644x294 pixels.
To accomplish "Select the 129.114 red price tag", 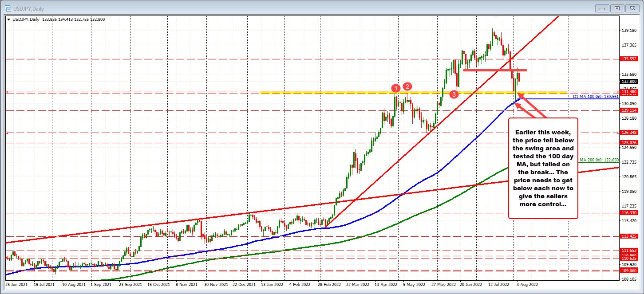I will click(628, 110).
